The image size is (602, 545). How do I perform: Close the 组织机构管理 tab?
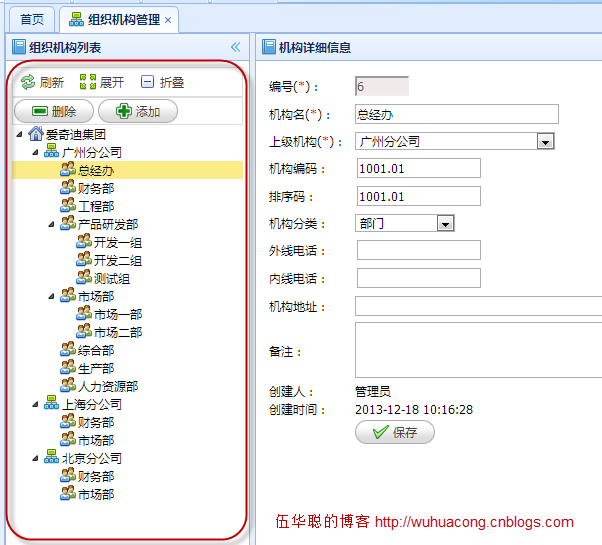tap(168, 20)
